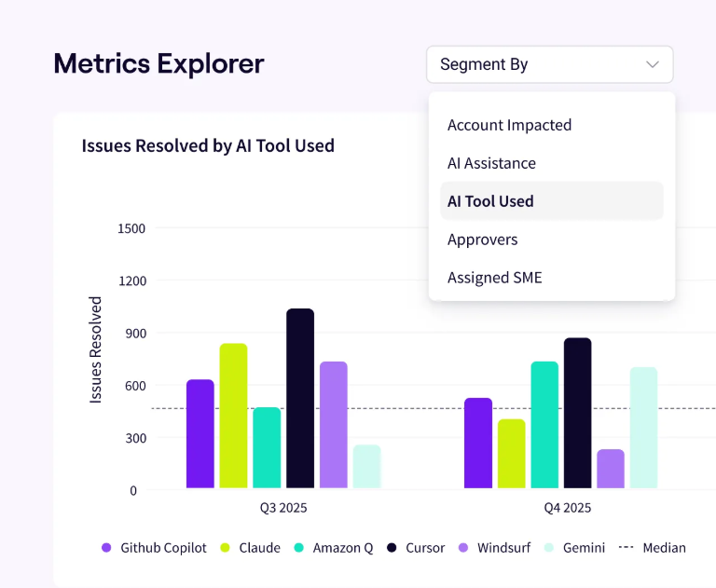Click Q4 2025 Amazon Q teal bar

[x=544, y=425]
